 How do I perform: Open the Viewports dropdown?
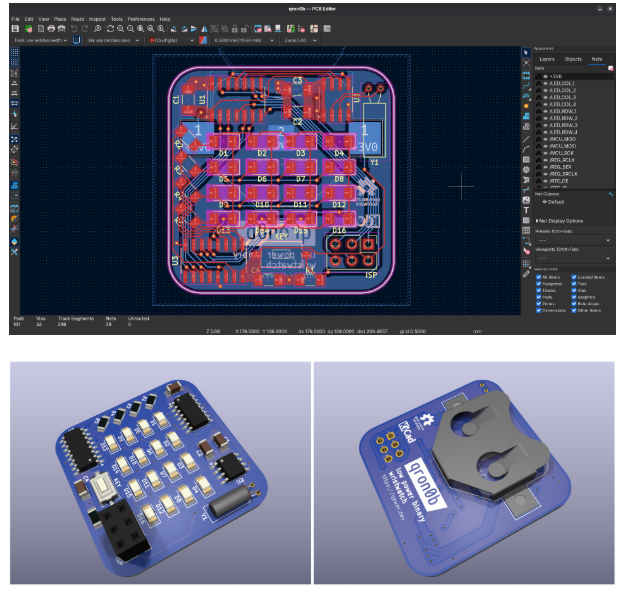point(572,258)
